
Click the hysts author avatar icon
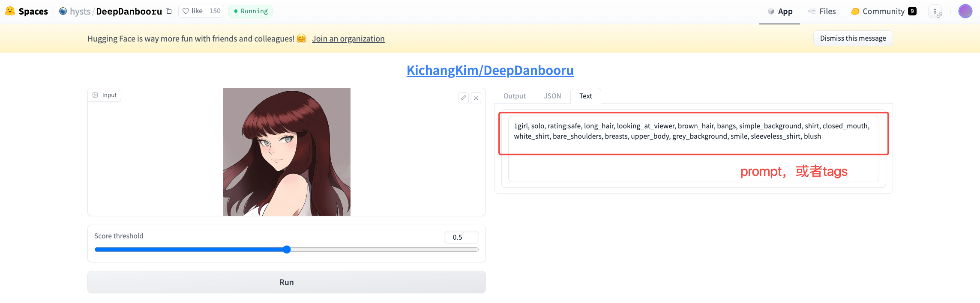point(63,11)
